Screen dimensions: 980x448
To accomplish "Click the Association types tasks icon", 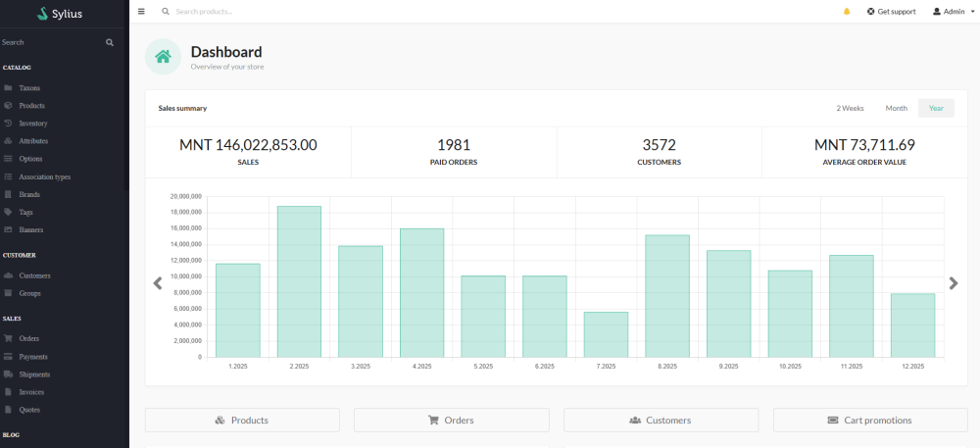I will [8, 176].
